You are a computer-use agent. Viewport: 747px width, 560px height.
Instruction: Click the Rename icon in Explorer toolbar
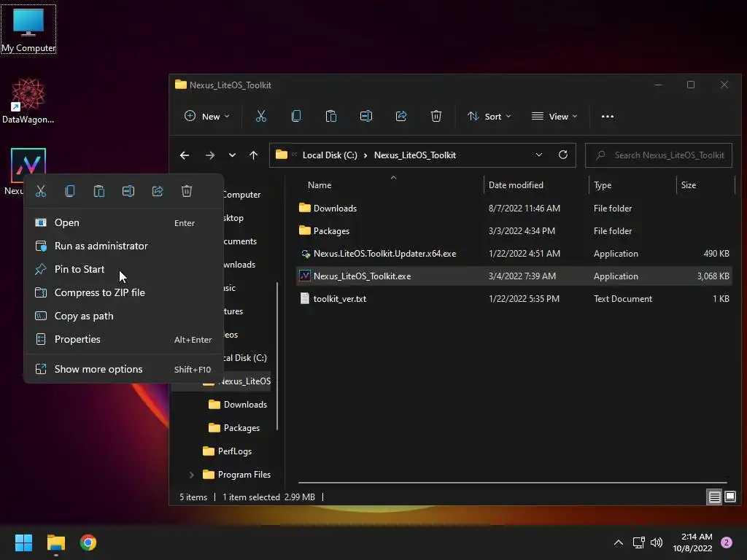point(366,116)
